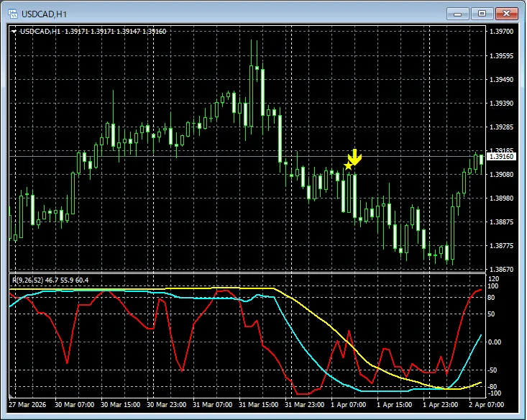This screenshot has width=527, height=420.
Task: Close the USDCAD,H1 chart window
Action: click(x=506, y=14)
